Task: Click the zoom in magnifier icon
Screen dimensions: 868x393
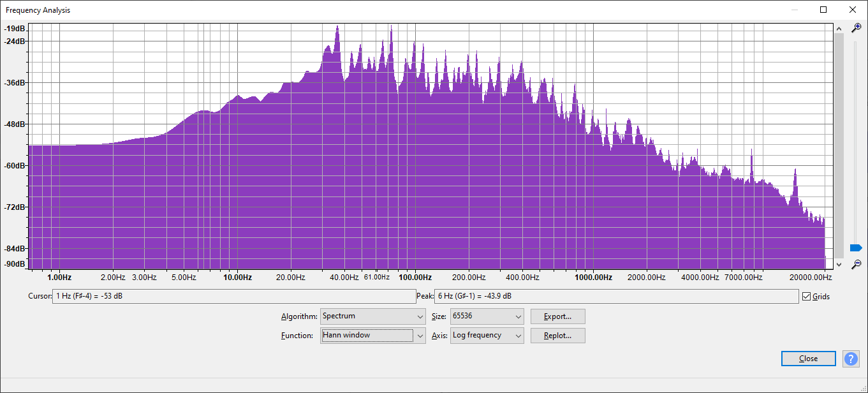Action: [x=857, y=27]
